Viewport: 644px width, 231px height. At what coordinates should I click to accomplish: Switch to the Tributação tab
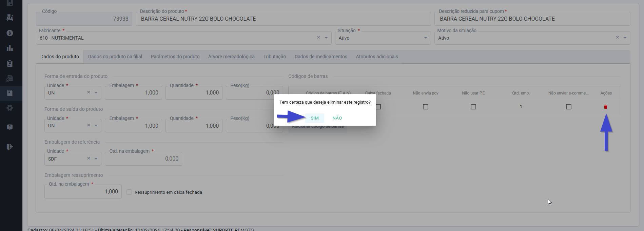[x=275, y=57]
